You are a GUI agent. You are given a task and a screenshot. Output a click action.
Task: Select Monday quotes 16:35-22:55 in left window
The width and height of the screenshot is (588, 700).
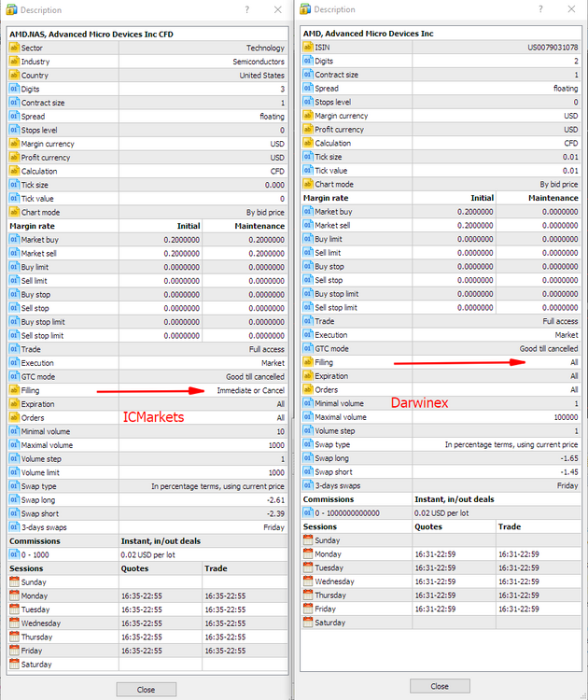142,596
